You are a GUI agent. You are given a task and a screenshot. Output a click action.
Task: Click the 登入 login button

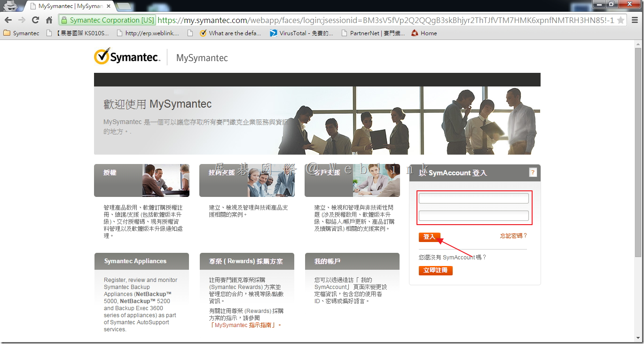click(x=429, y=237)
